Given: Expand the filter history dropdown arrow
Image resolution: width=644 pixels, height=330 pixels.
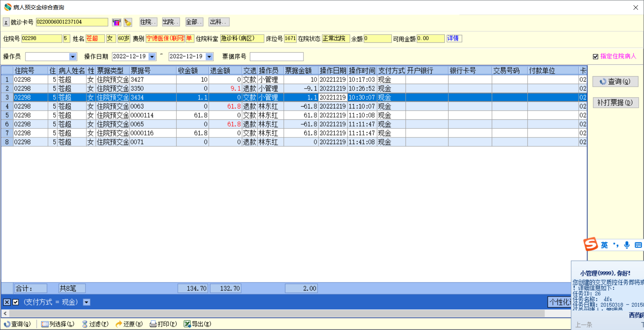Looking at the screenshot, I should click(x=86, y=302).
